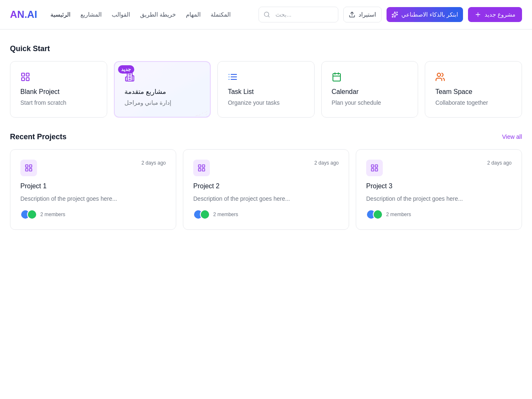Open the مشاريع متقدمة card

[x=162, y=89]
